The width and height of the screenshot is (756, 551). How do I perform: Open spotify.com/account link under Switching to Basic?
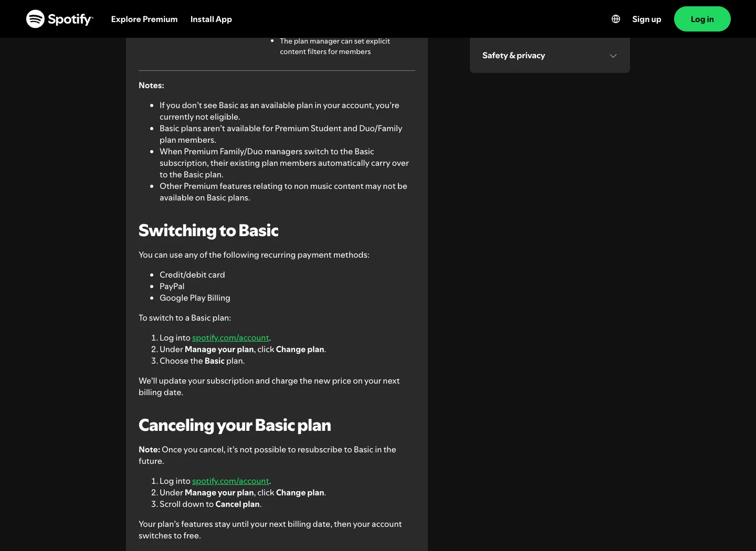click(x=230, y=338)
